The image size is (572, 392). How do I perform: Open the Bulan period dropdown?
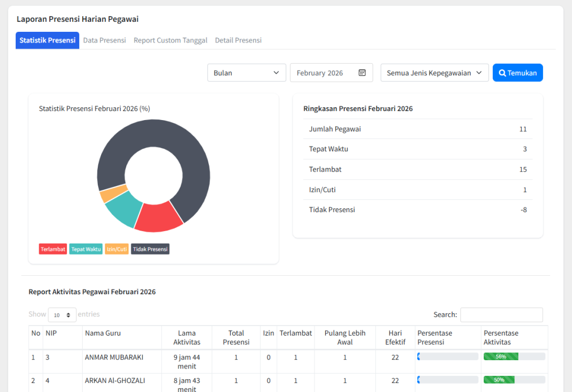(x=246, y=73)
